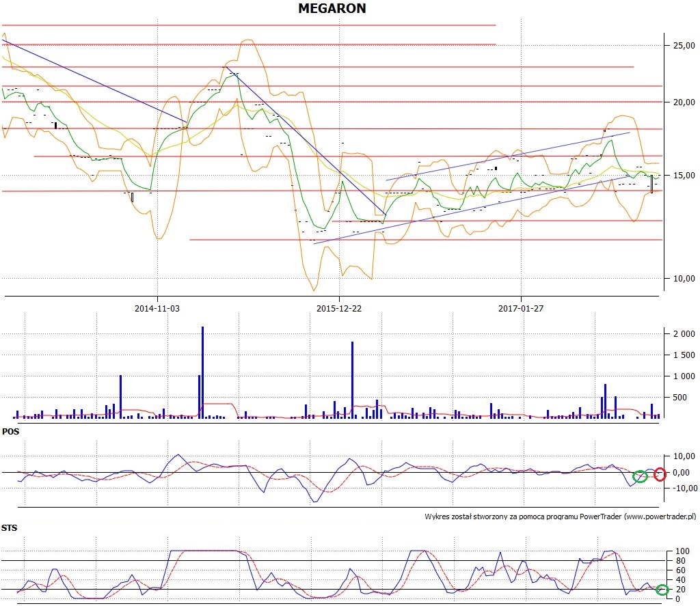Click the 2 000 volume axis label
Viewport: 700px width, 606px height.
pyautogui.click(x=684, y=334)
